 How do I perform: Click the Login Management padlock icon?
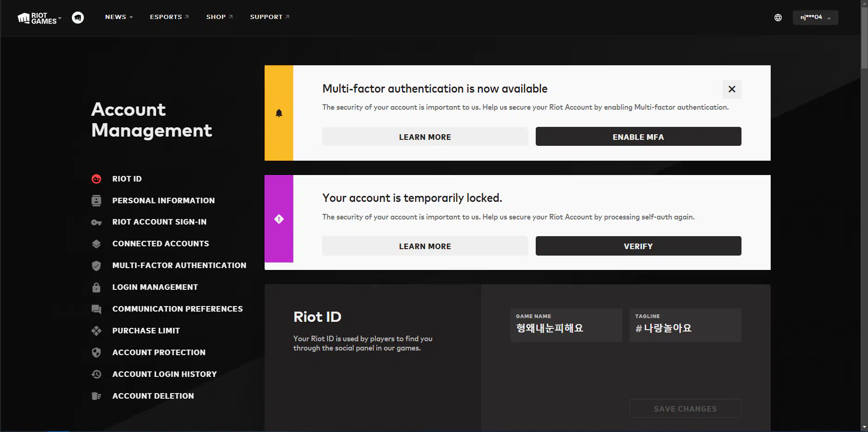(96, 287)
